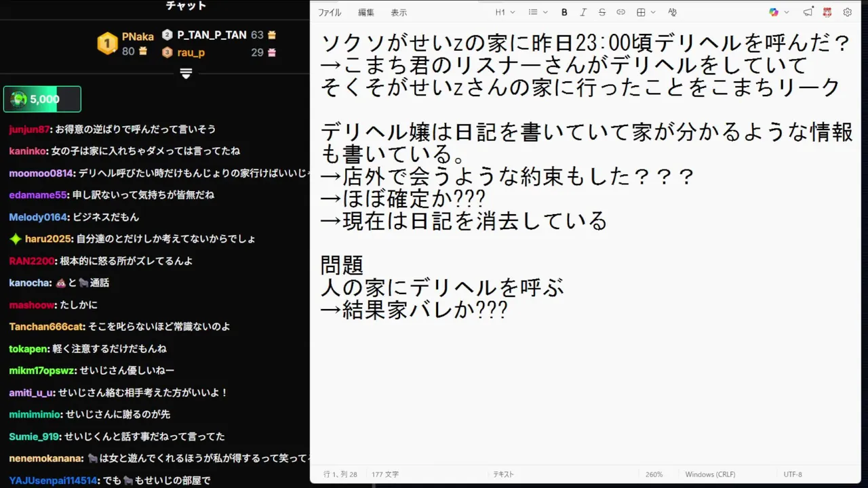The width and height of the screenshot is (868, 488).
Task: Click the 177 文字 character count
Action: pyautogui.click(x=385, y=474)
